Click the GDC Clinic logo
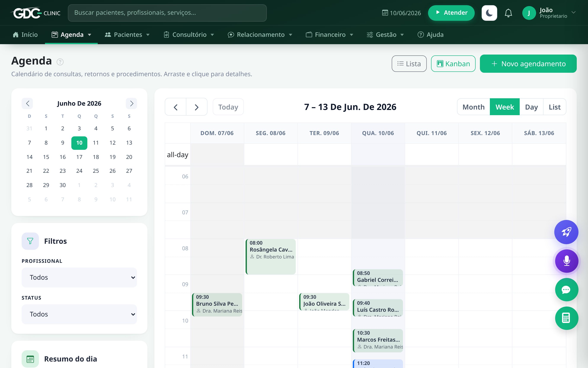Image resolution: width=588 pixels, height=368 pixels. (x=35, y=13)
